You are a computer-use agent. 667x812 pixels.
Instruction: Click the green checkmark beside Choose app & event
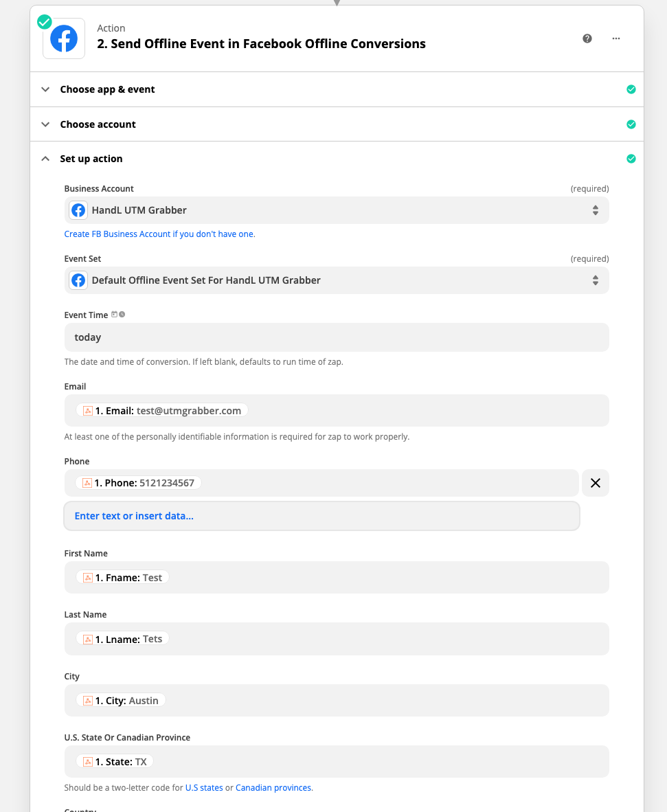[x=631, y=89]
